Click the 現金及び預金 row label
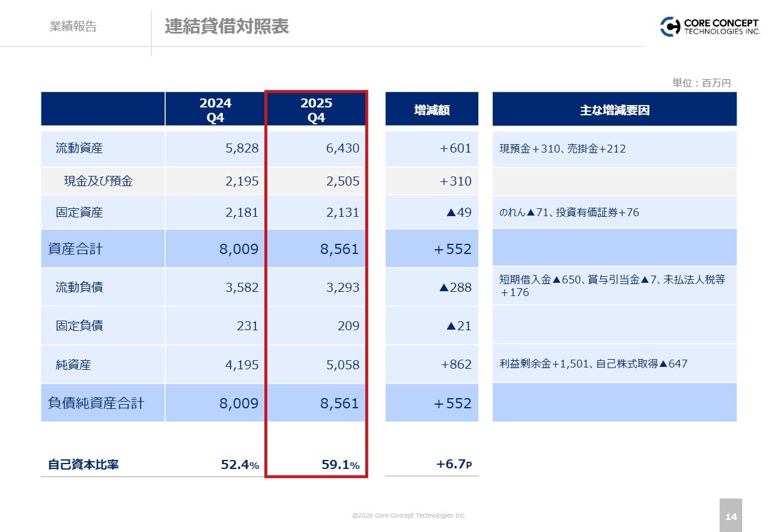This screenshot has height=532, width=769. pyautogui.click(x=98, y=181)
